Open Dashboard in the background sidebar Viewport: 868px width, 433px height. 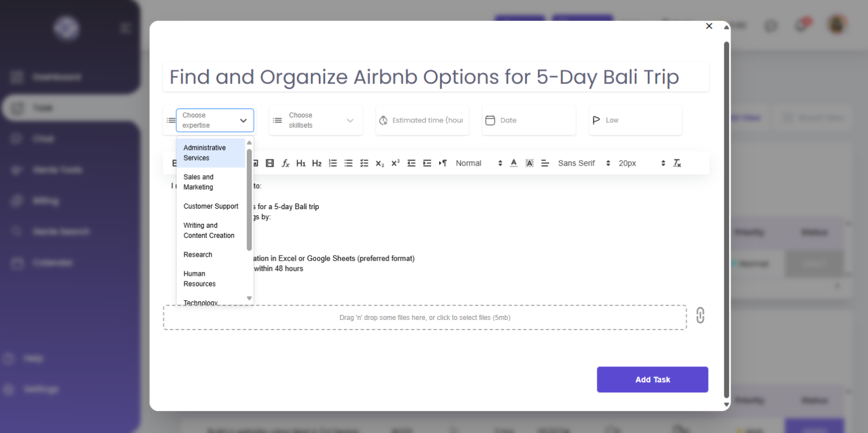(x=57, y=77)
